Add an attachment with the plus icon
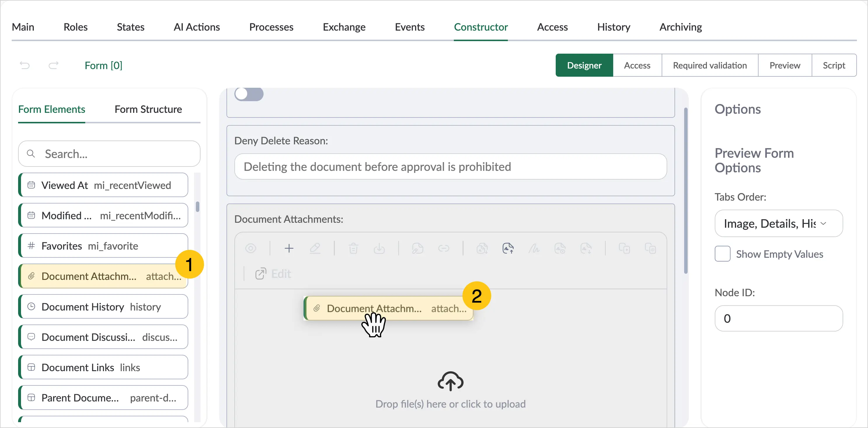The image size is (868, 428). point(289,248)
